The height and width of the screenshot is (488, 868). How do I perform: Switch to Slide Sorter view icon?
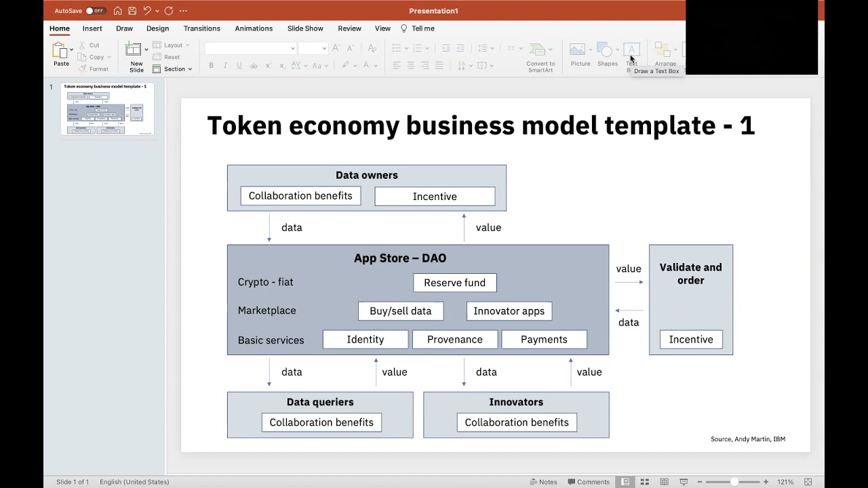[645, 482]
